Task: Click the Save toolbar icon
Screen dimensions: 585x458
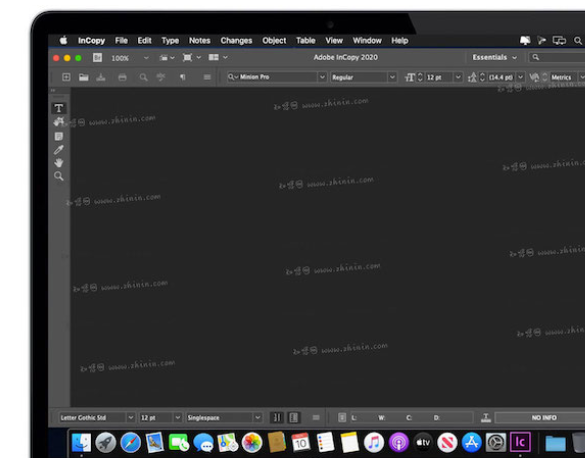Action: [x=101, y=77]
